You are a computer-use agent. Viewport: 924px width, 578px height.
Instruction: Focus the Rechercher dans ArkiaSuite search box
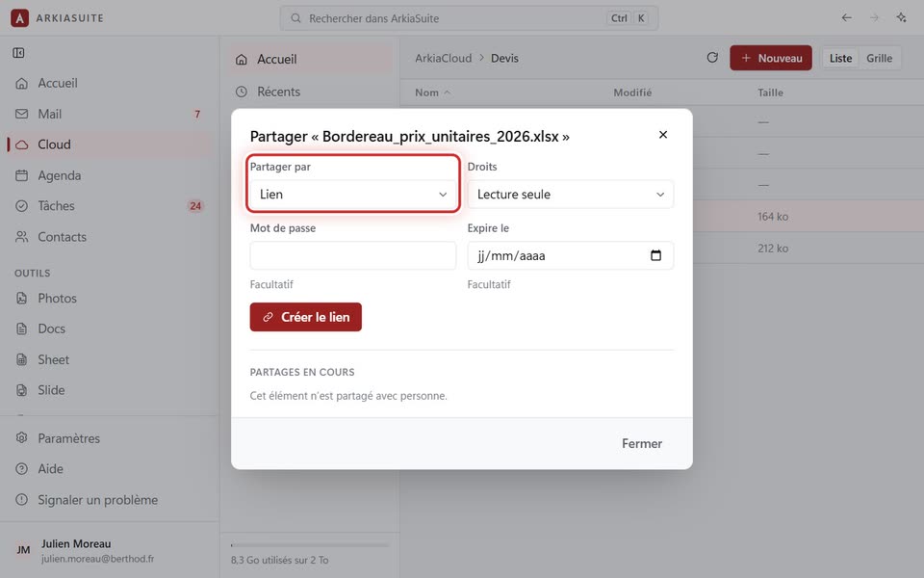(x=469, y=18)
